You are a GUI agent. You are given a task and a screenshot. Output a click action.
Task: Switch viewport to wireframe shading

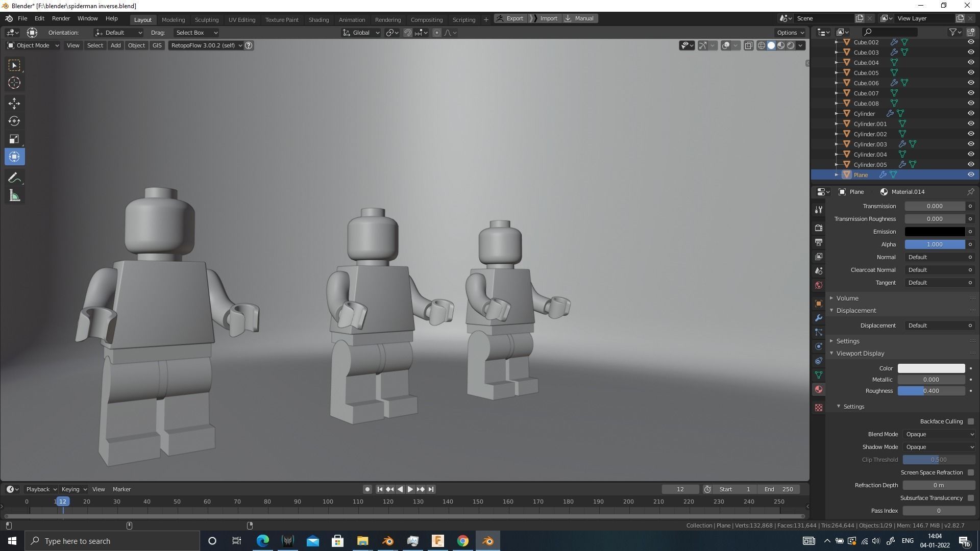[761, 45]
